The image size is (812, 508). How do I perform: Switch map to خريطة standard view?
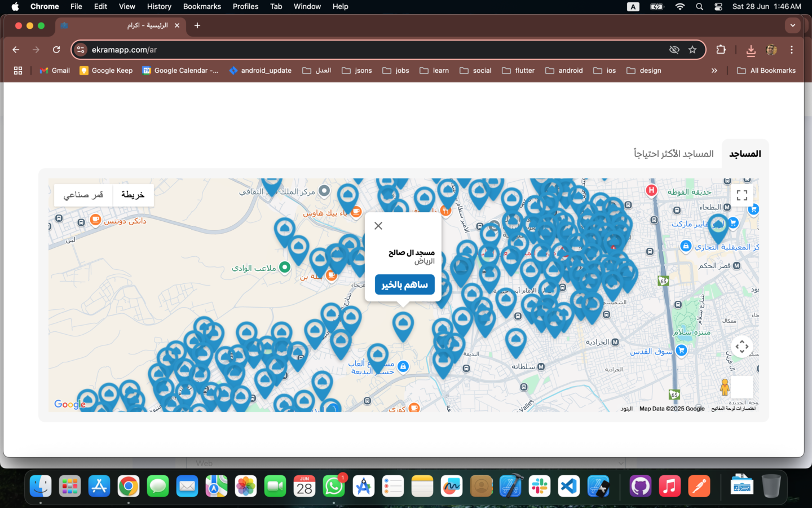133,195
